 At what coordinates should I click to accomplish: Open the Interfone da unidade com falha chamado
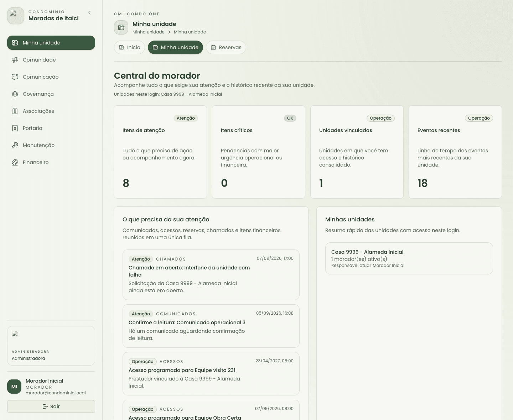pos(211,275)
